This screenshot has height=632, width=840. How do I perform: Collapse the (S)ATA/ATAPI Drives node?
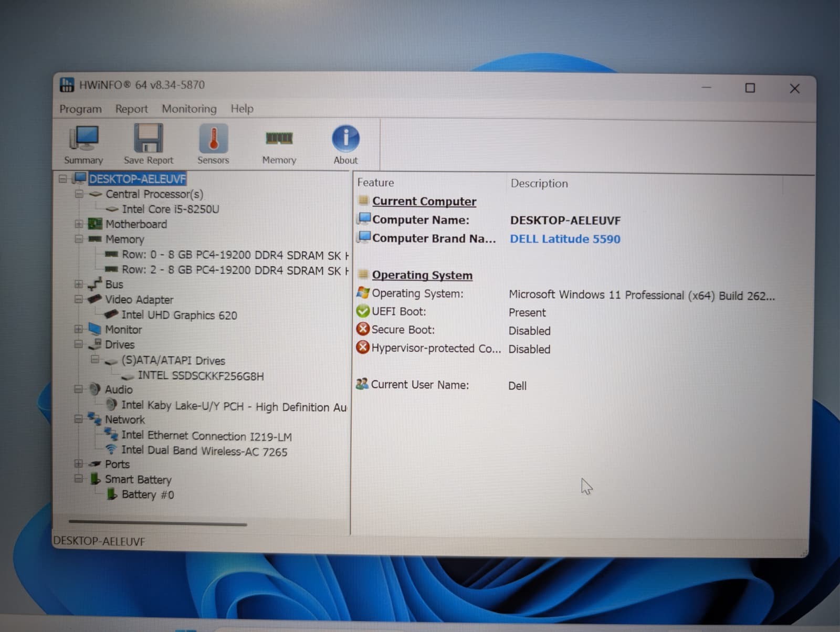(x=95, y=360)
